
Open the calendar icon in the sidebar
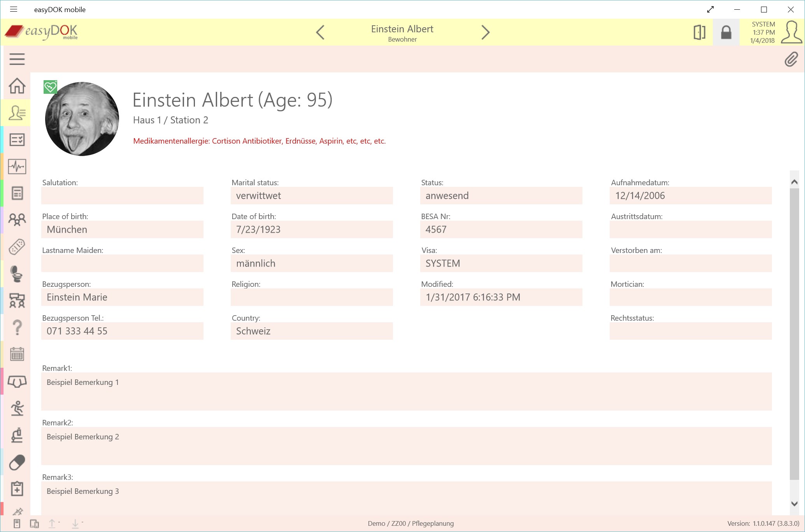click(17, 353)
